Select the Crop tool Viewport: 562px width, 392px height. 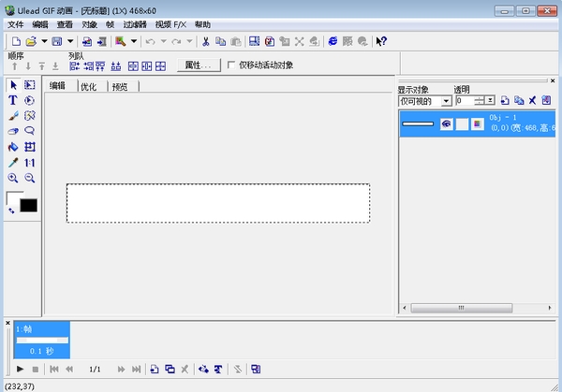click(29, 147)
